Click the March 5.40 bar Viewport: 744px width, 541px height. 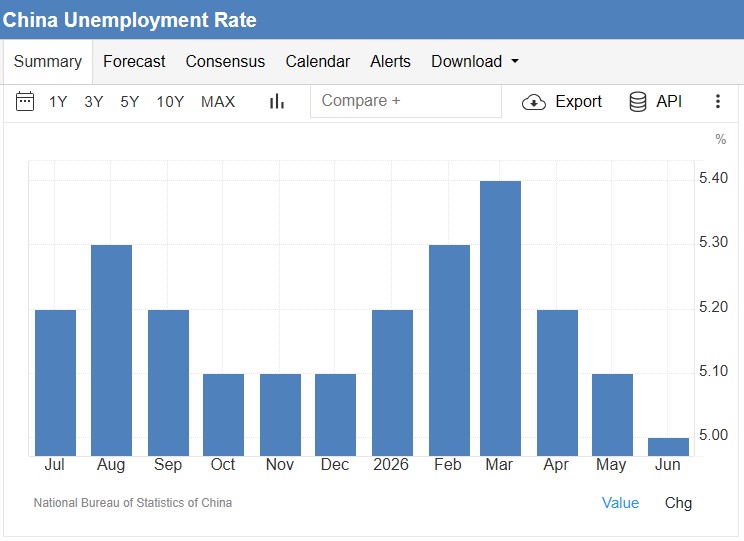pos(500,318)
